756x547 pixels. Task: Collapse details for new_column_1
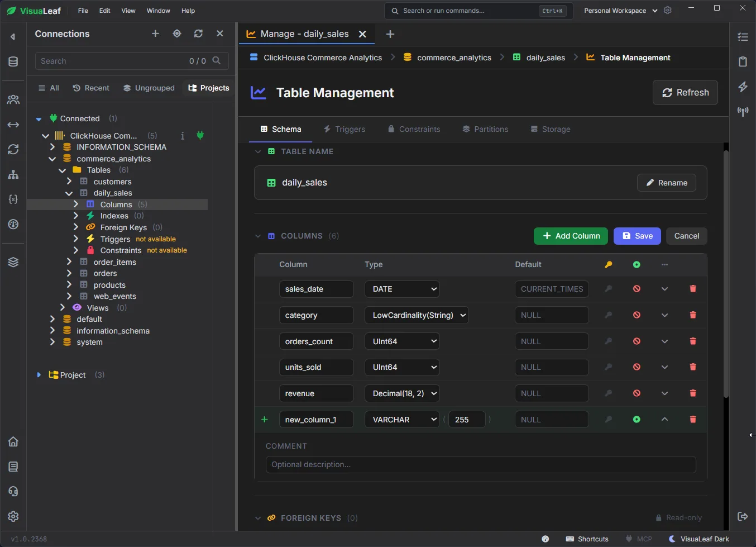(664, 420)
